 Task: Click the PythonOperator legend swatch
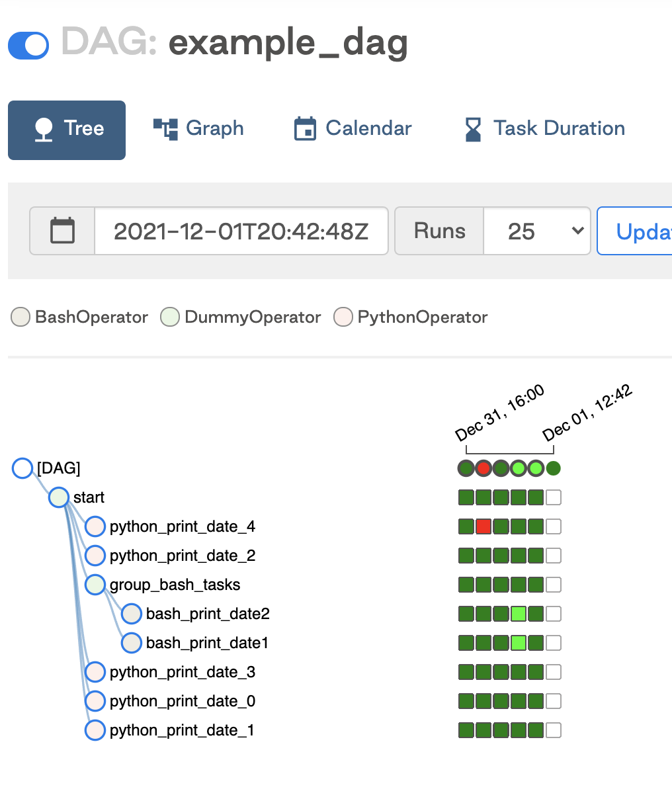[x=343, y=317]
